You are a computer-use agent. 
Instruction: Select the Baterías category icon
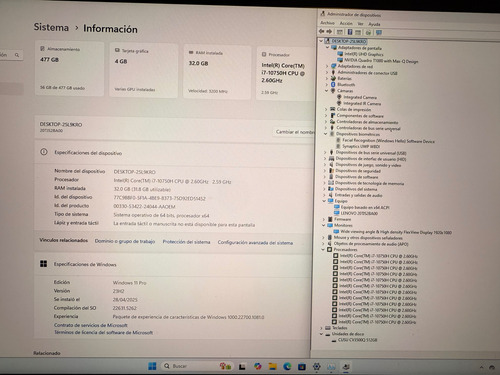click(333, 78)
